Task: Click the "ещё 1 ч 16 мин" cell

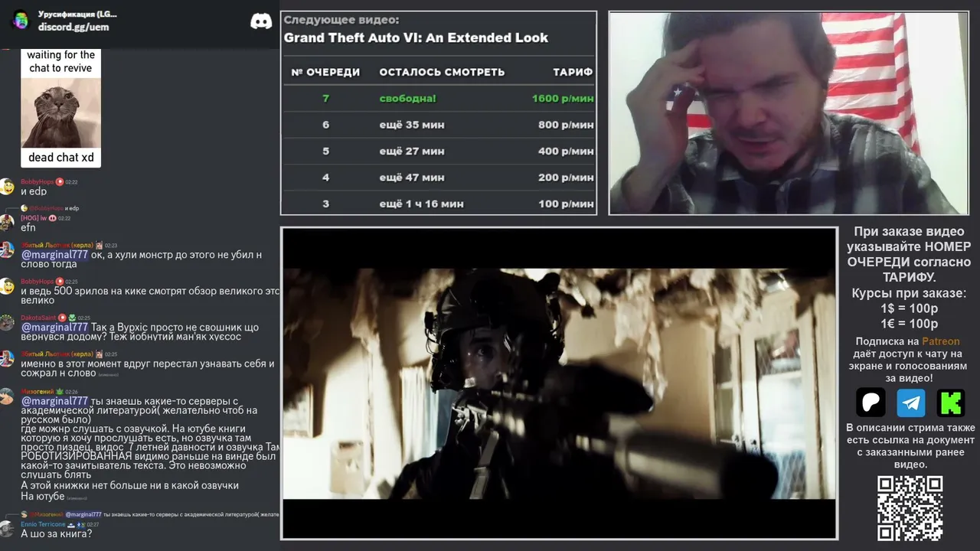Action: tap(421, 204)
